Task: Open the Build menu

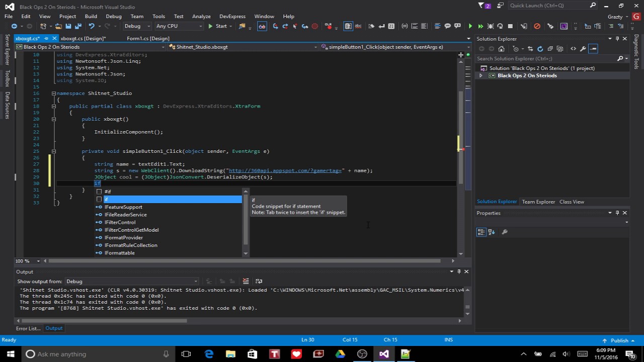Action: point(91,16)
